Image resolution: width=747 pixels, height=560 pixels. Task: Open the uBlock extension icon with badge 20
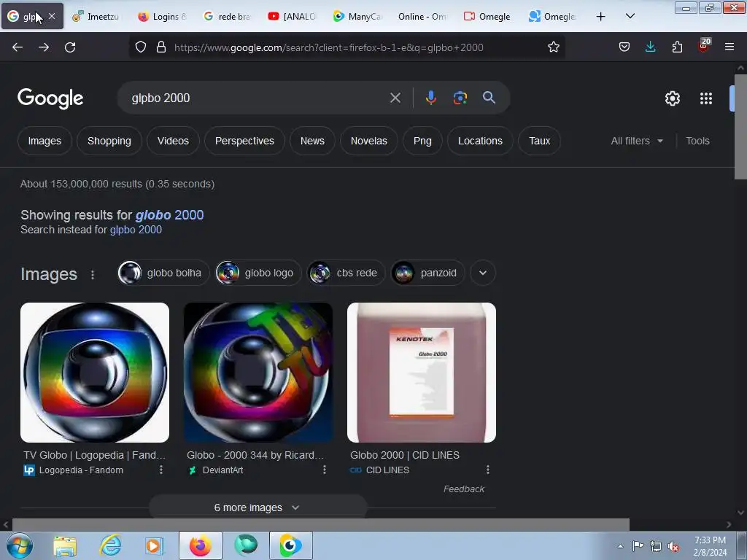[704, 46]
